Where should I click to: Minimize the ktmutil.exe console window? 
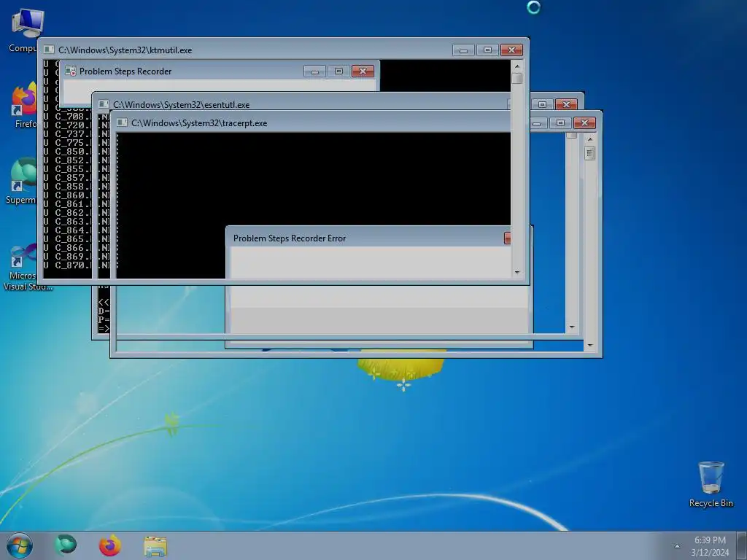point(463,50)
